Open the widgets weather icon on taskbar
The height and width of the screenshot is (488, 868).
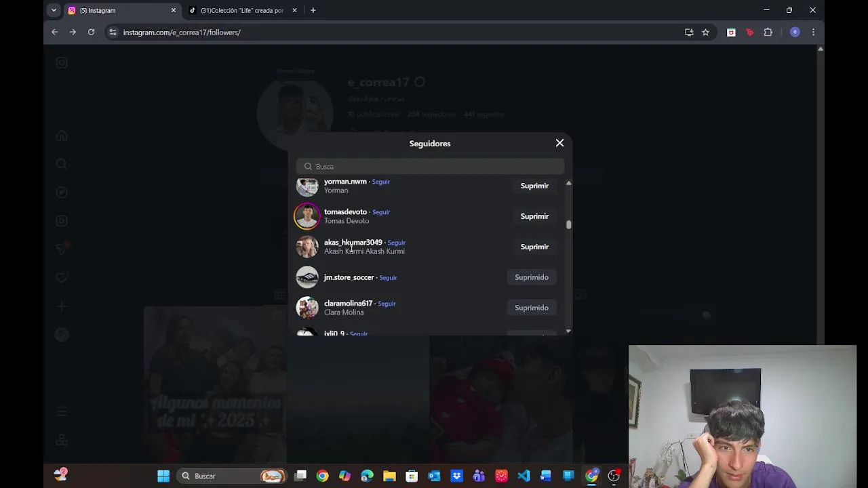coord(61,474)
